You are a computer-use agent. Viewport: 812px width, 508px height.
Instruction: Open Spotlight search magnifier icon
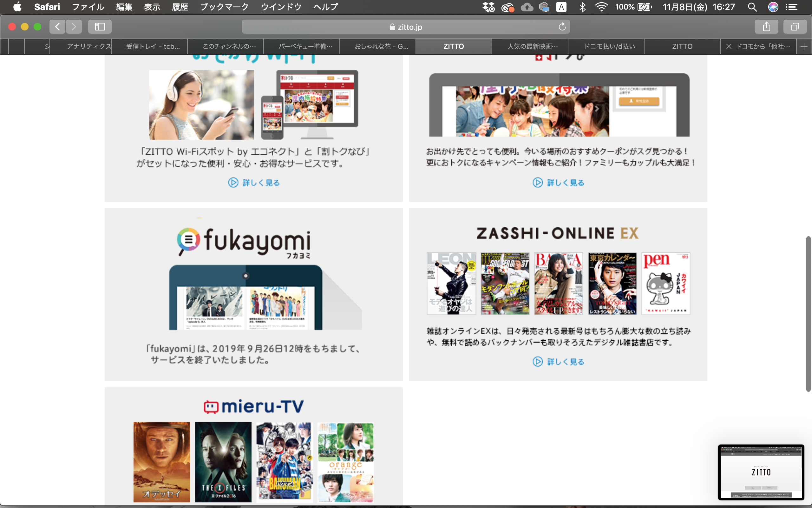[752, 7]
